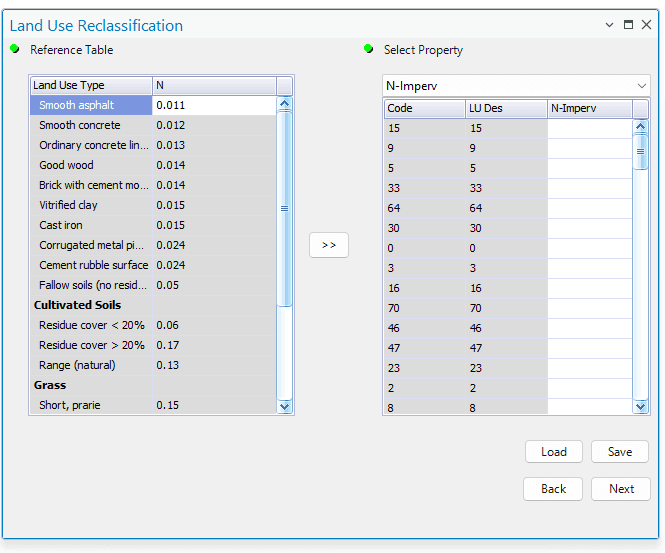This screenshot has width=665, height=553.
Task: Click N-Imperv cell for code 47
Action: [x=590, y=348]
